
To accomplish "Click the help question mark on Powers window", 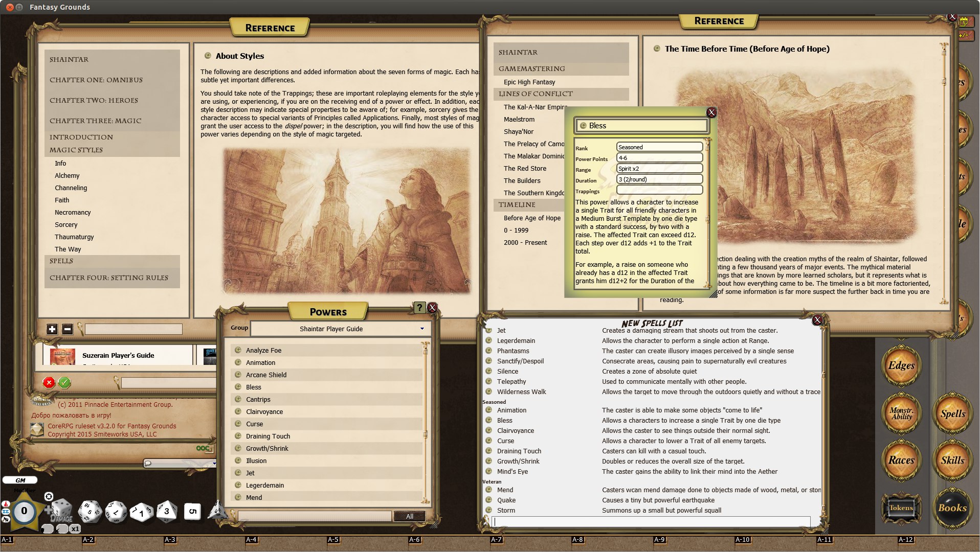I will (x=419, y=307).
